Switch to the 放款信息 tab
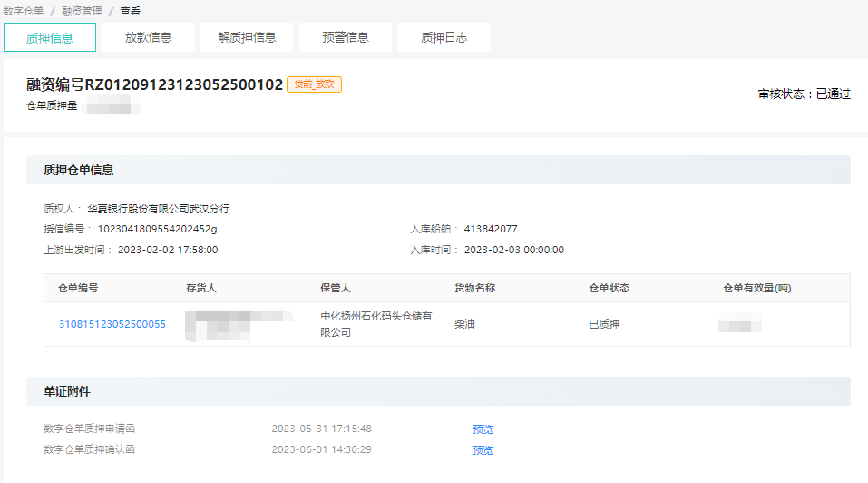This screenshot has width=868, height=483. pos(148,37)
